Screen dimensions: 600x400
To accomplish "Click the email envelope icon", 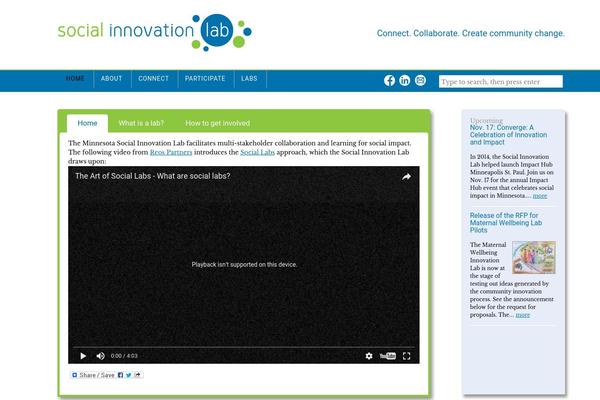I will point(420,80).
